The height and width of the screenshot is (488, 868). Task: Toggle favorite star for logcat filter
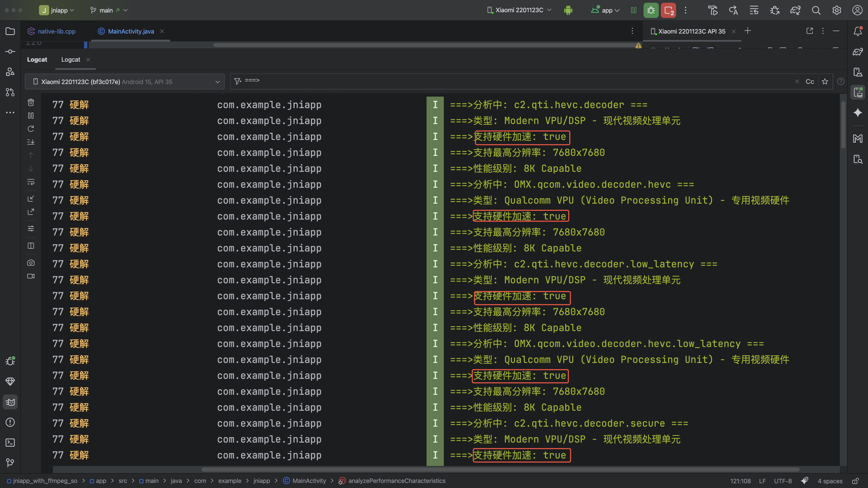[825, 82]
